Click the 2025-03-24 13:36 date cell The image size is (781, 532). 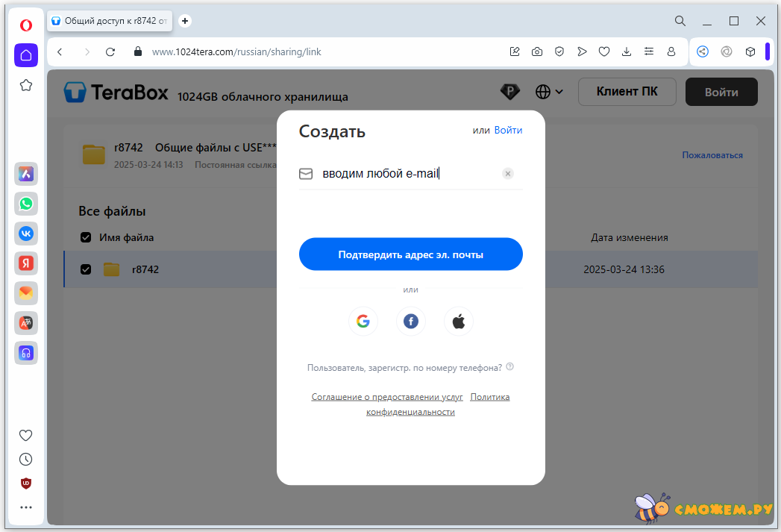624,269
